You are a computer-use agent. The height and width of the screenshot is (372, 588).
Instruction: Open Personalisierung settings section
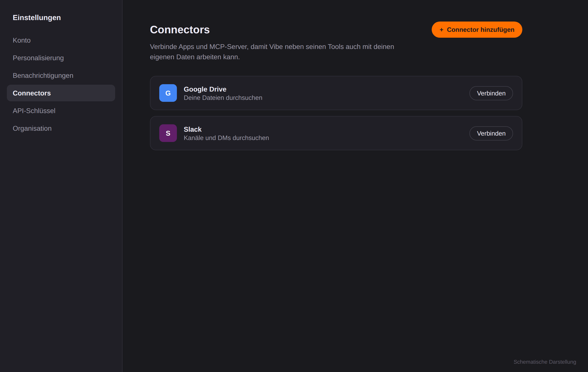61,58
